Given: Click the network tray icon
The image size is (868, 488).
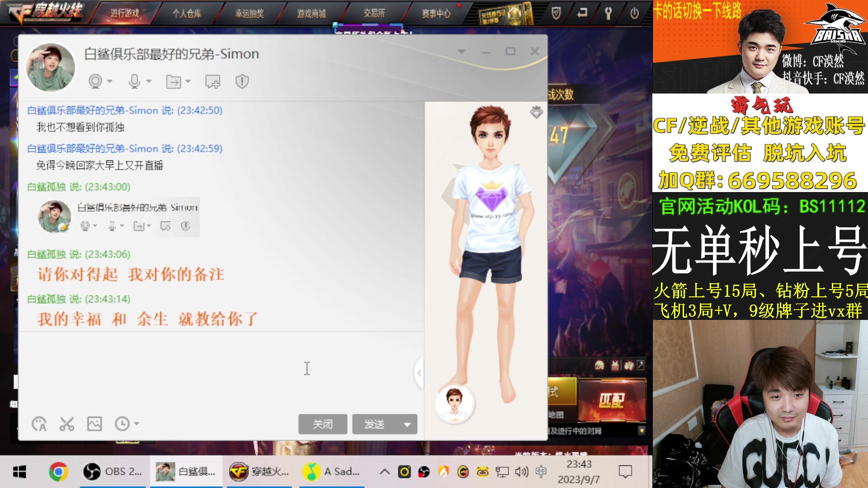Looking at the screenshot, I should [x=502, y=472].
